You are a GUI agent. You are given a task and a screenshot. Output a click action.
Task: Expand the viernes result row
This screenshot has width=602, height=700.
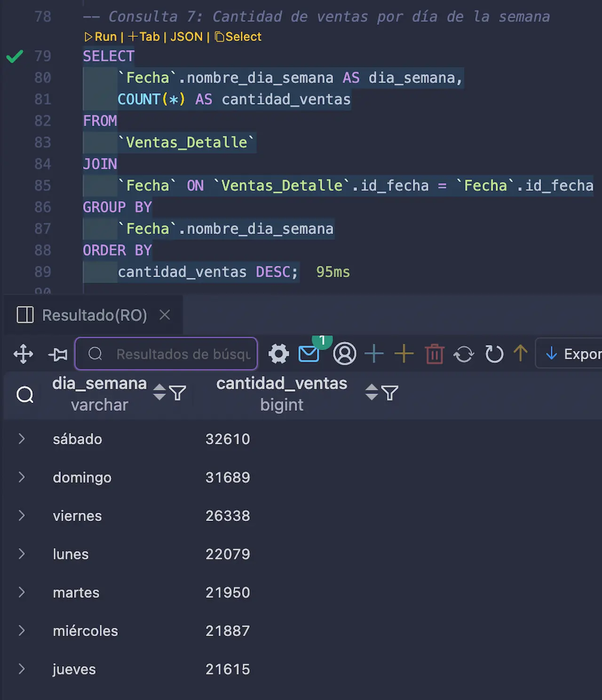tap(22, 516)
